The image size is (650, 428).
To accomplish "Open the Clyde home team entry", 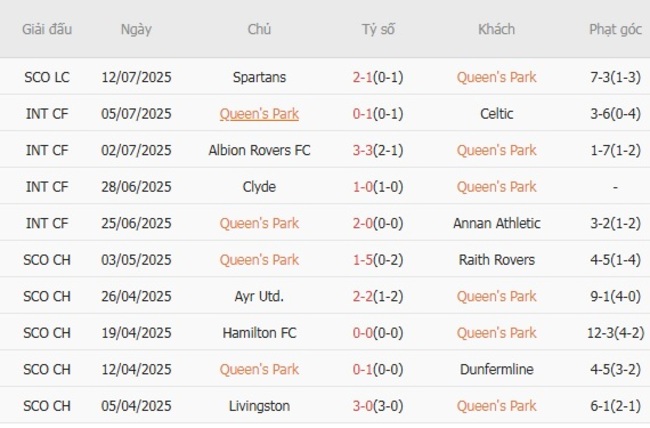I will [259, 187].
